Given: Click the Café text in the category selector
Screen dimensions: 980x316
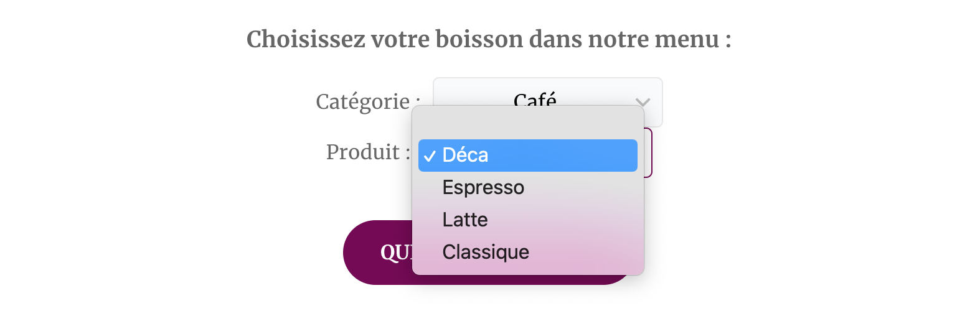Looking at the screenshot, I should [x=535, y=98].
